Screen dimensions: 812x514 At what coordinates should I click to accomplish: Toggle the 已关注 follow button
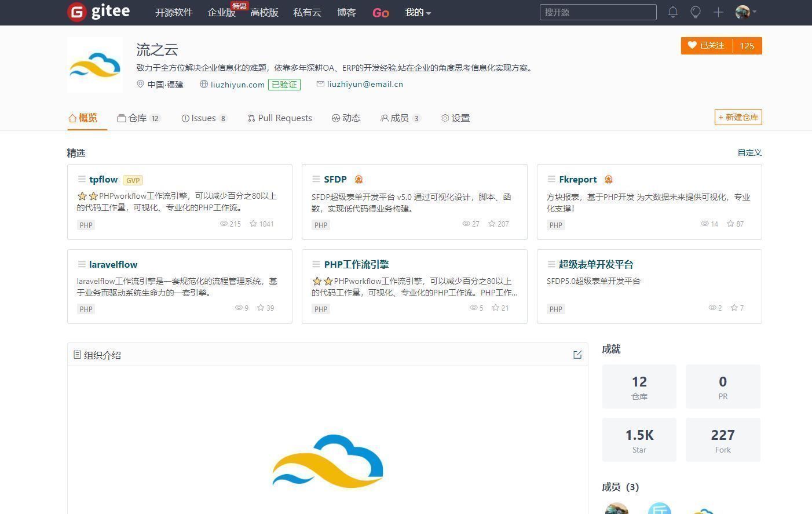[707, 46]
